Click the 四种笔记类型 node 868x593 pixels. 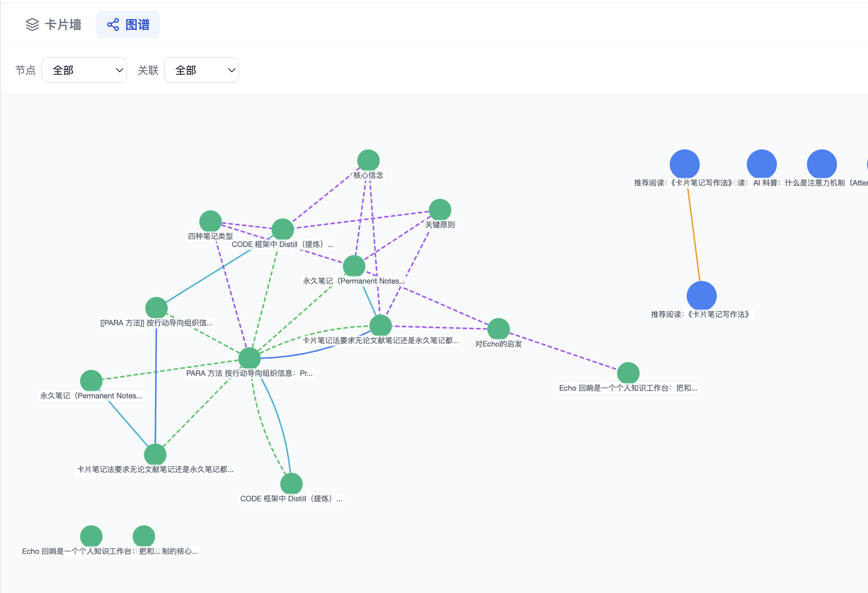click(210, 221)
